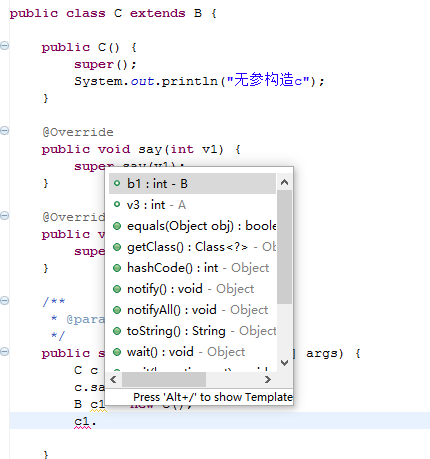Collapse the main method fold marker
The width and height of the screenshot is (430, 459).
pyautogui.click(x=5, y=351)
